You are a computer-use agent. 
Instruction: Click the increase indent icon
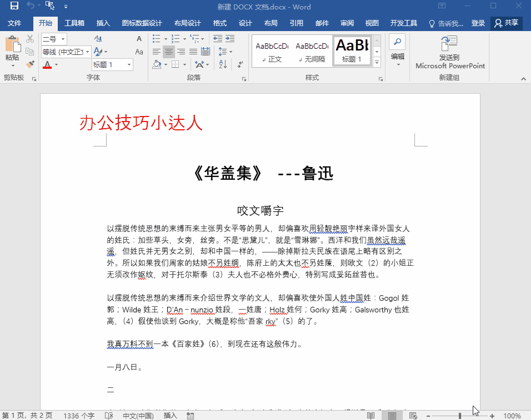231,39
